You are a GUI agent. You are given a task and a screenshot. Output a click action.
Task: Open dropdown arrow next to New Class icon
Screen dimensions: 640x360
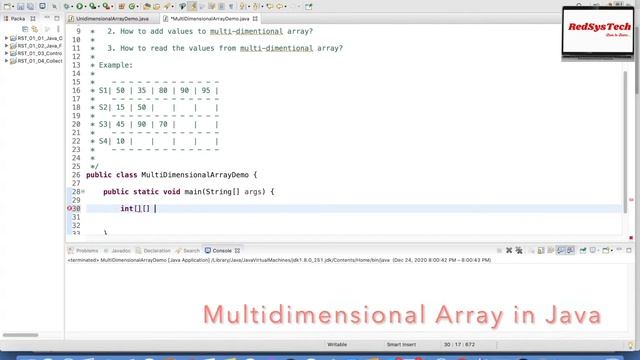pos(138,7)
